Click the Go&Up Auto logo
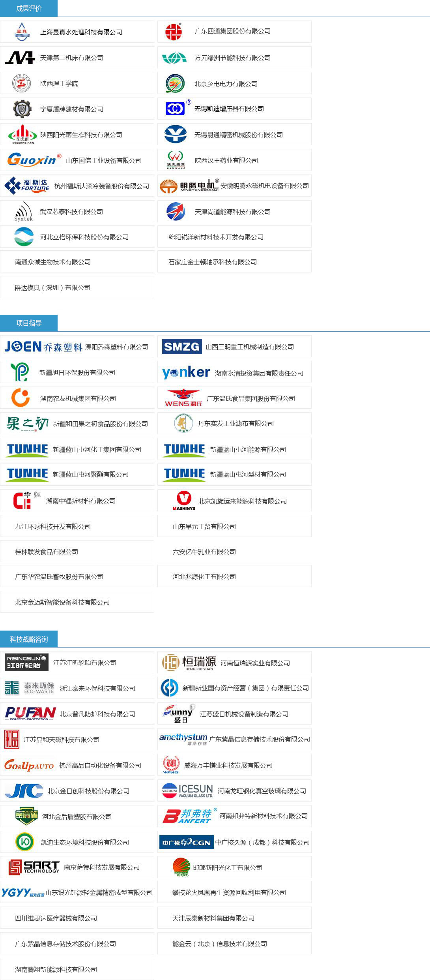The height and width of the screenshot is (980, 430). (29, 765)
